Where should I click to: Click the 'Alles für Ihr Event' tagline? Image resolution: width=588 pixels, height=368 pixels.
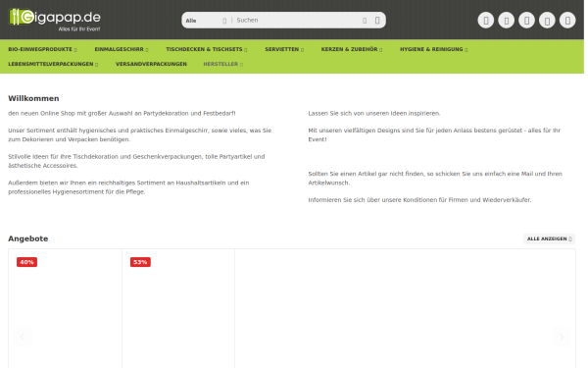(79, 28)
